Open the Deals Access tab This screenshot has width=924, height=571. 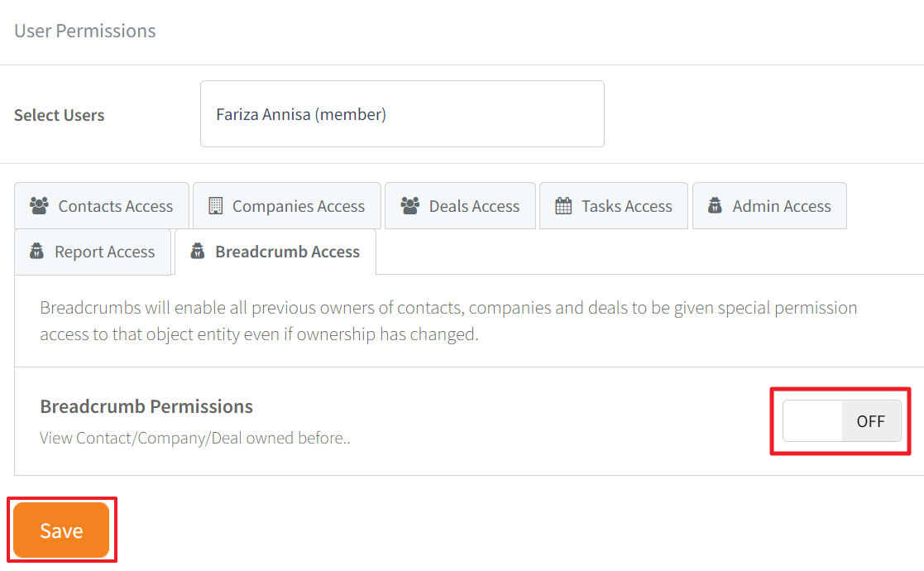coord(460,206)
